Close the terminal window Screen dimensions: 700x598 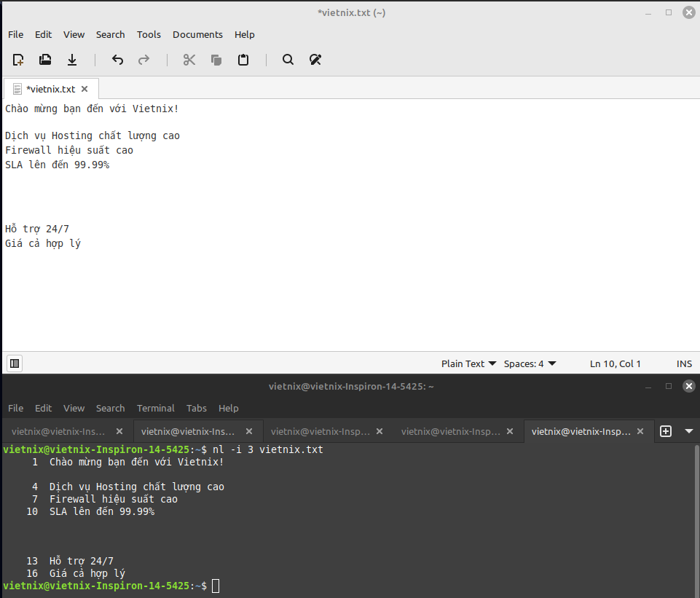(x=689, y=386)
